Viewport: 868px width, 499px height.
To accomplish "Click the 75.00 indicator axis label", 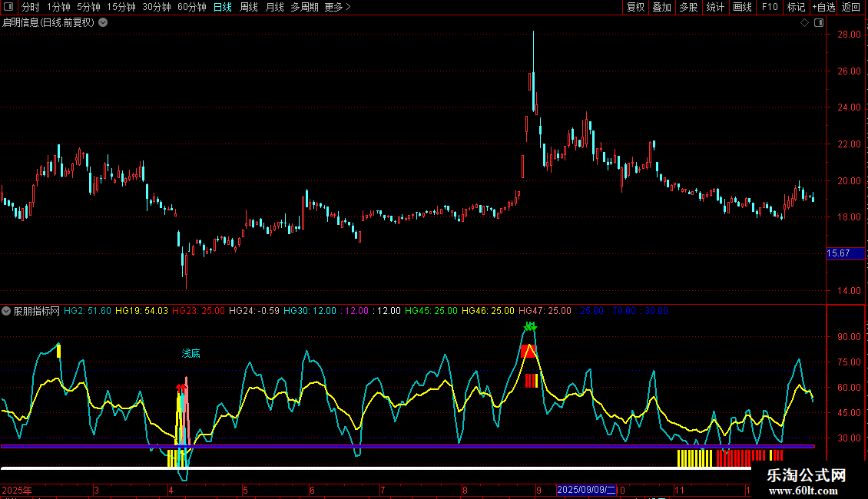I will click(x=849, y=362).
